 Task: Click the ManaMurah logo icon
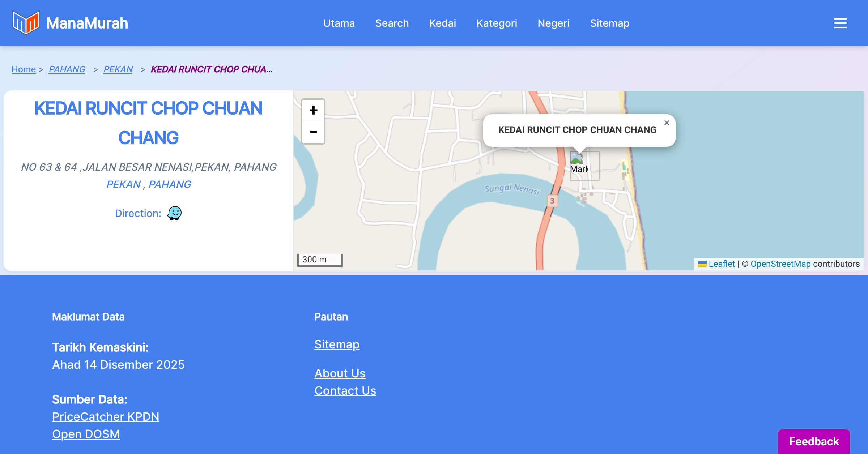click(25, 23)
